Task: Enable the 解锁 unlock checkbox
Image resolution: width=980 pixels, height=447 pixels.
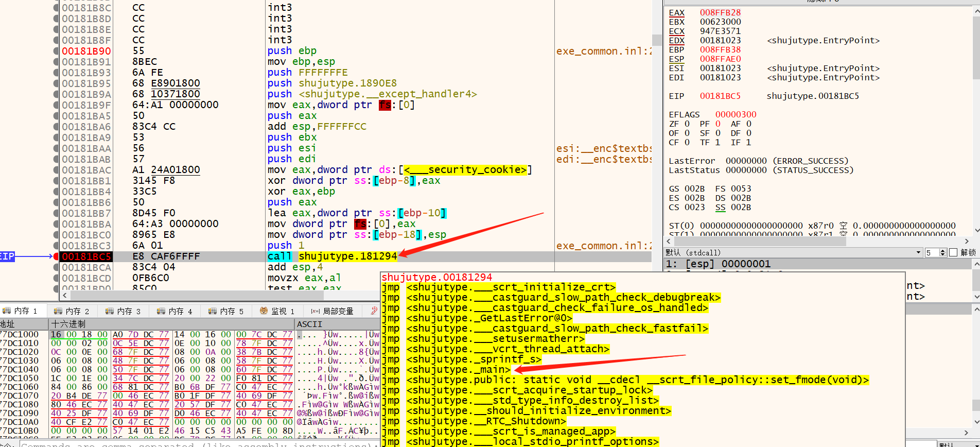Action: point(953,252)
